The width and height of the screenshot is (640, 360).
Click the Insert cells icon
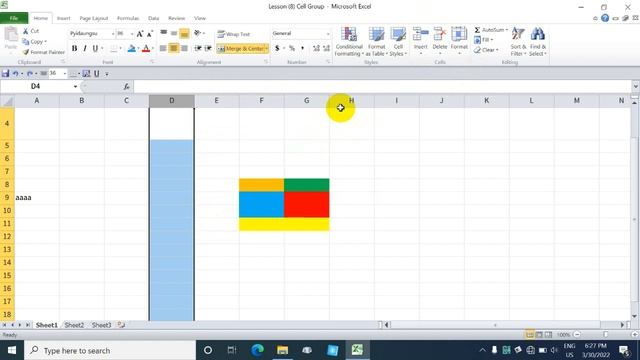coord(420,35)
